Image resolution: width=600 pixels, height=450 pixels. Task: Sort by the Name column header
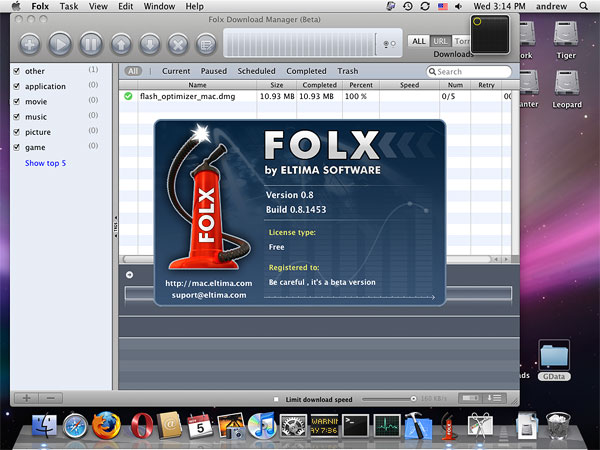(197, 85)
